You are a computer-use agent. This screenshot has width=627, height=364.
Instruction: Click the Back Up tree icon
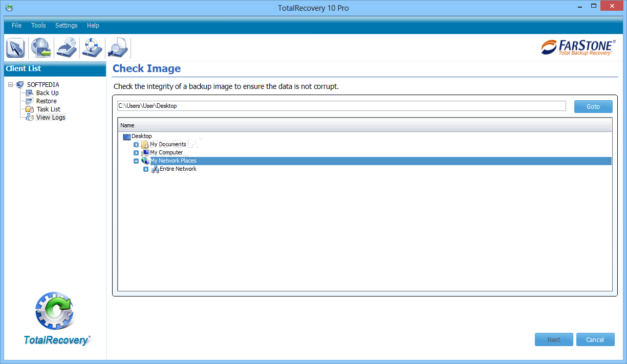pyautogui.click(x=30, y=93)
